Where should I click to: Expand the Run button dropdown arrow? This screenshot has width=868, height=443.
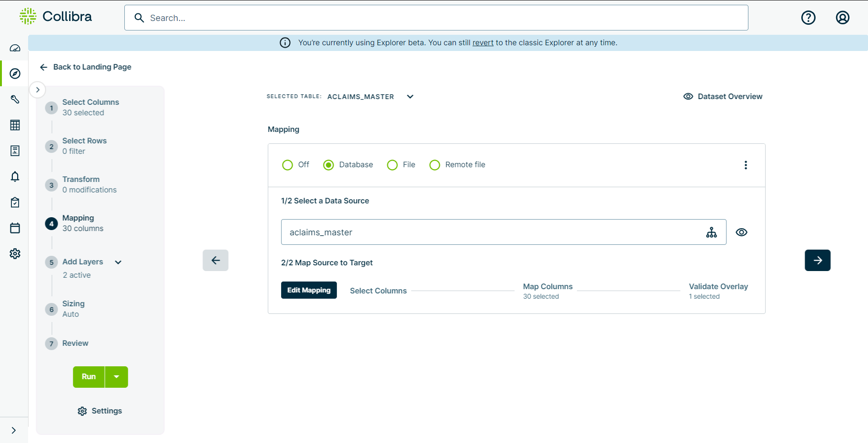pyautogui.click(x=116, y=377)
